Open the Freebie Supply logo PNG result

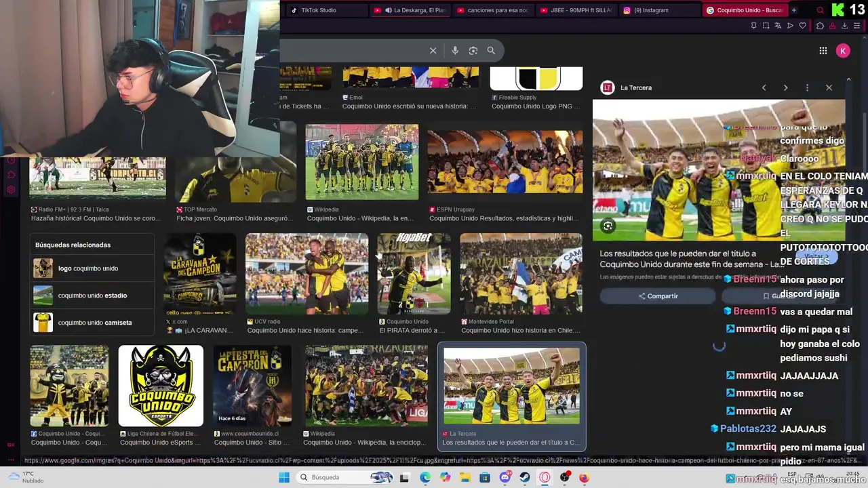click(536, 79)
